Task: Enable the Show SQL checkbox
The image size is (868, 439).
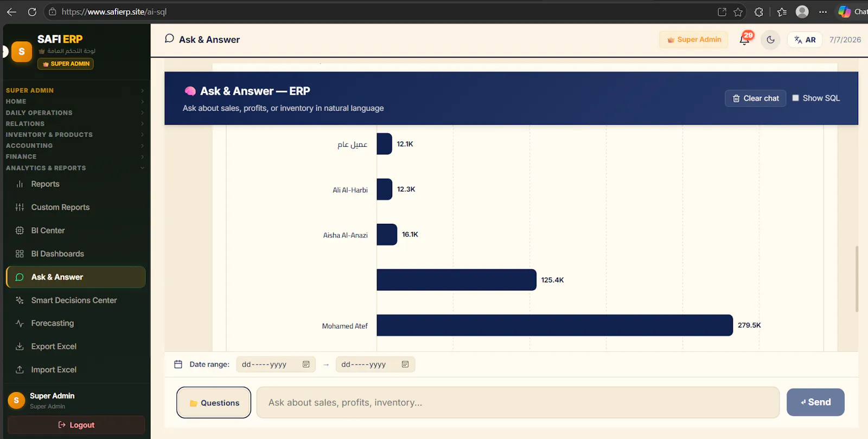Action: pyautogui.click(x=795, y=98)
